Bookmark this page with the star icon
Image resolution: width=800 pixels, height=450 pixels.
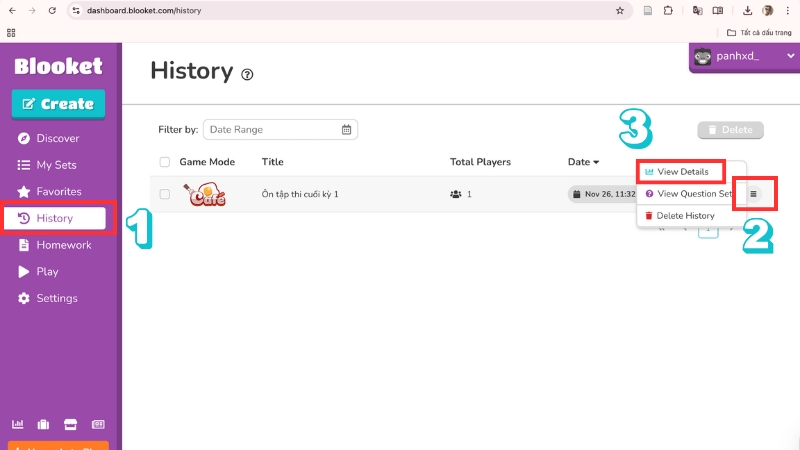(620, 11)
